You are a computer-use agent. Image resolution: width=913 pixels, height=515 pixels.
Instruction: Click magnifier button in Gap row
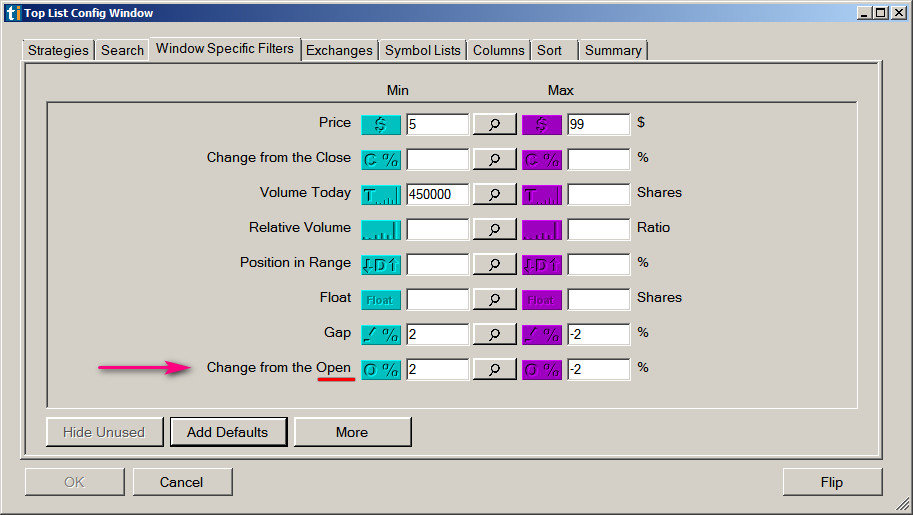point(494,334)
